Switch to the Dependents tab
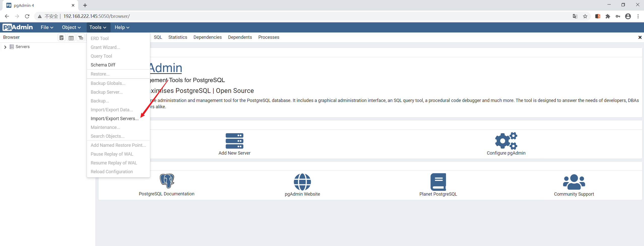This screenshot has width=644, height=246. 240,37
